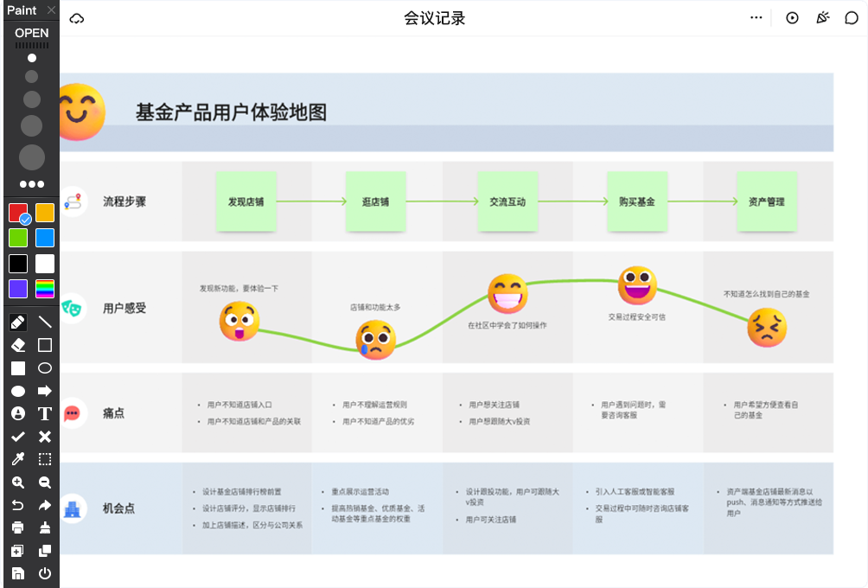
Task: Choose the text tool
Action: [x=45, y=413]
